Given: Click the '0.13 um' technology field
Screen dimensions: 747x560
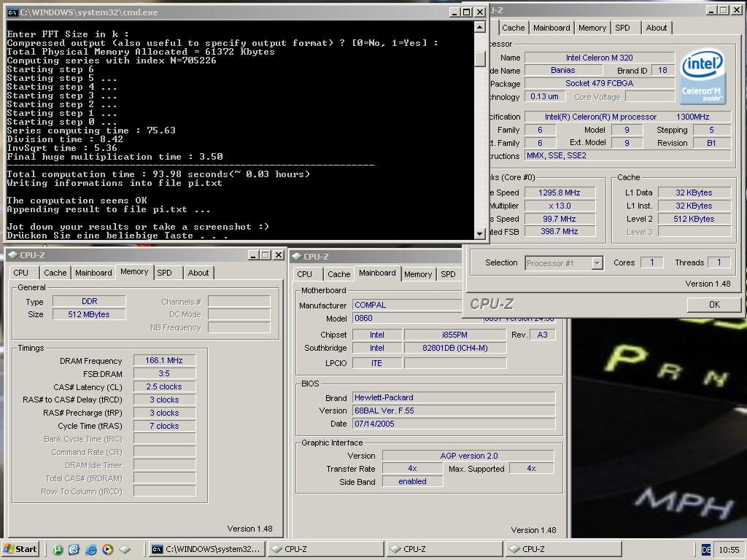Looking at the screenshot, I should (x=544, y=97).
